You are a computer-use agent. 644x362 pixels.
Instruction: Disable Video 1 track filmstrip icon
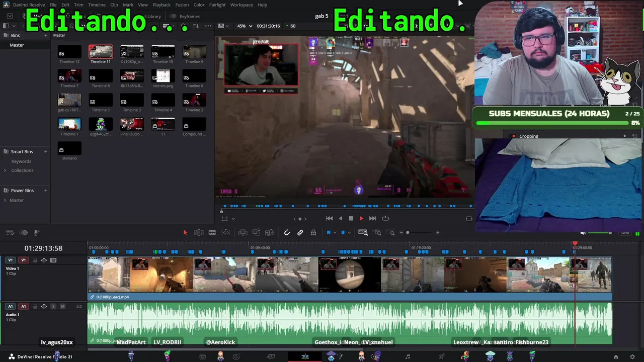[53, 260]
